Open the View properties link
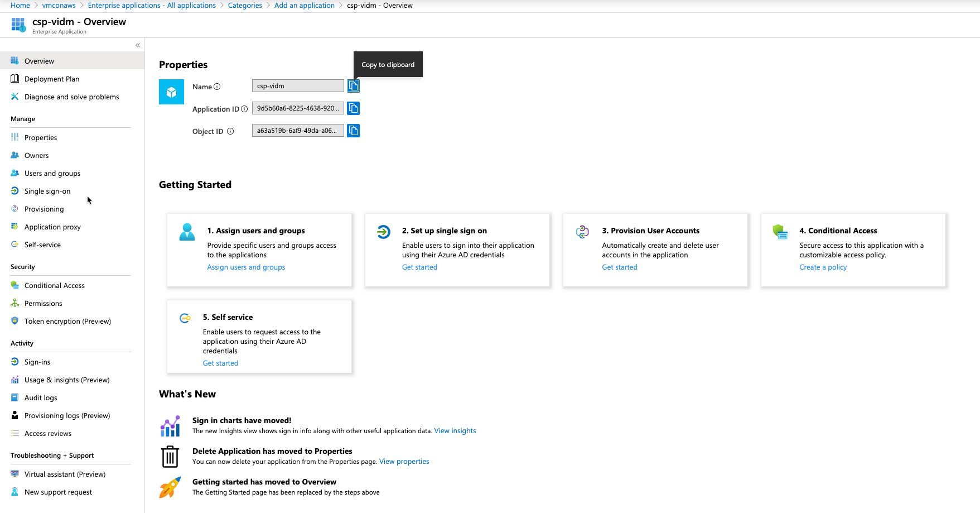980x513 pixels. point(404,462)
